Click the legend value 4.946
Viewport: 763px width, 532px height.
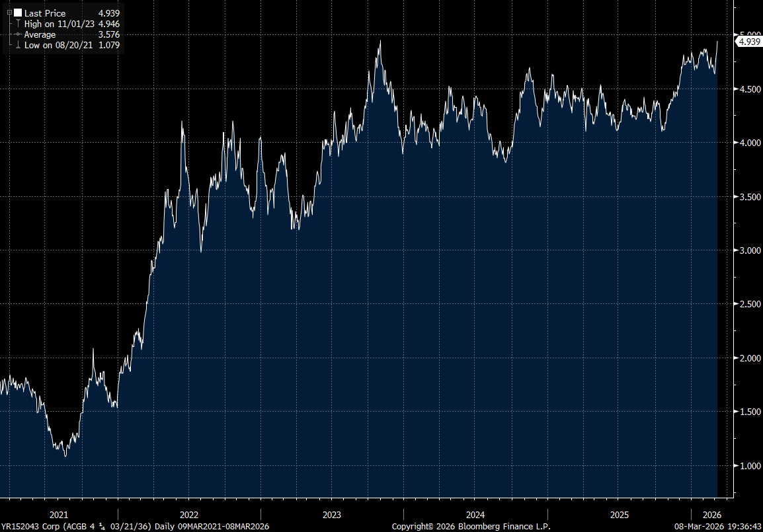109,24
